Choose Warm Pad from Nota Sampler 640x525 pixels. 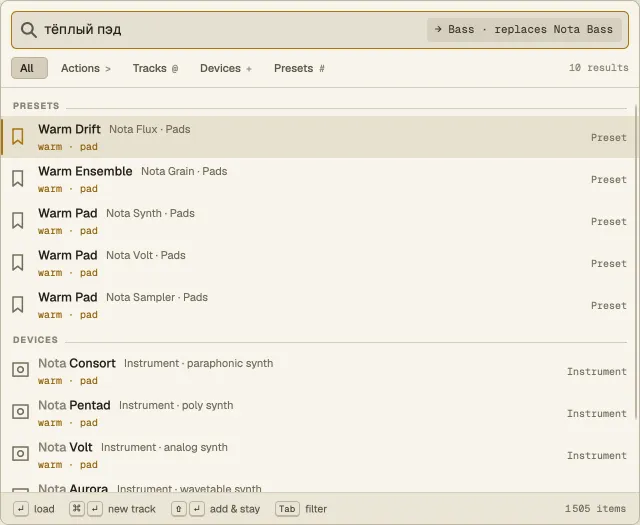[x=68, y=298]
